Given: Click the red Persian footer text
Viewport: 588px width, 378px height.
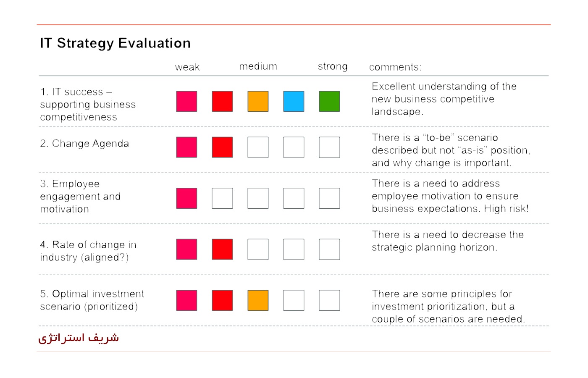Looking at the screenshot, I should (x=79, y=338).
